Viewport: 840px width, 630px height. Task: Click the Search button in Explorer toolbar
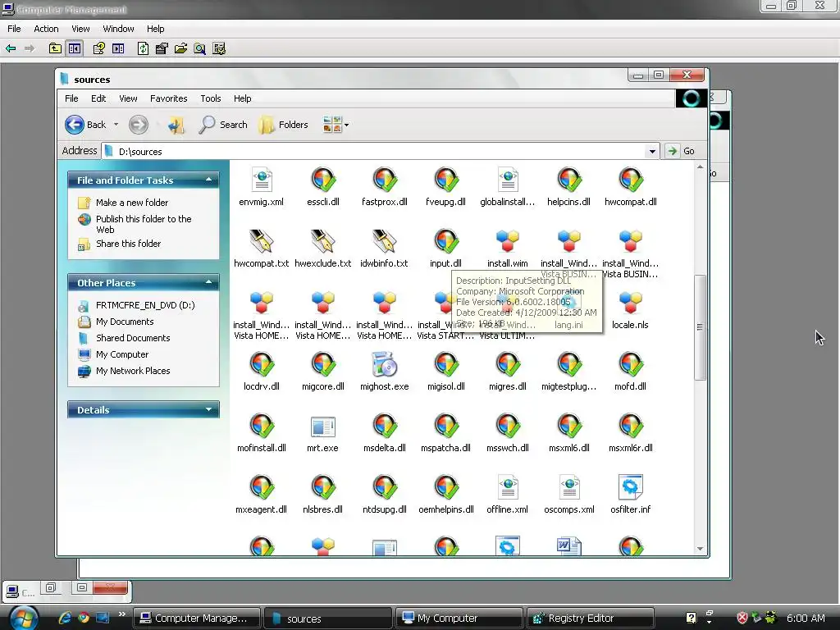pyautogui.click(x=223, y=125)
